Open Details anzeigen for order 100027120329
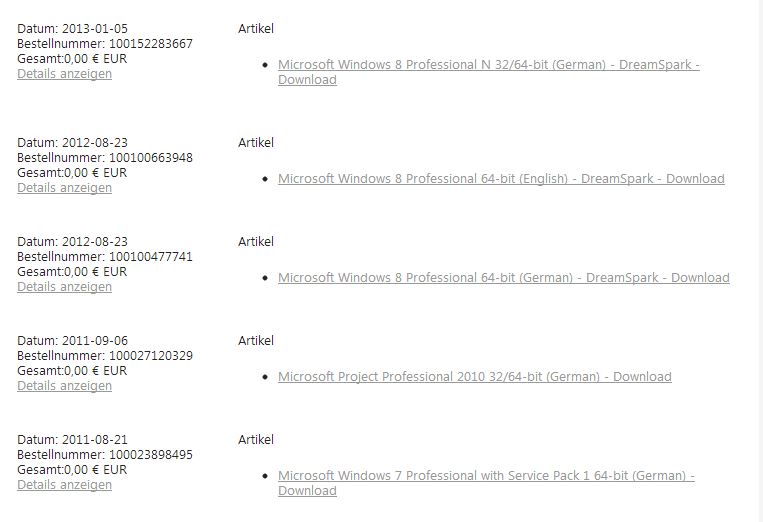The image size is (763, 522). point(64,385)
